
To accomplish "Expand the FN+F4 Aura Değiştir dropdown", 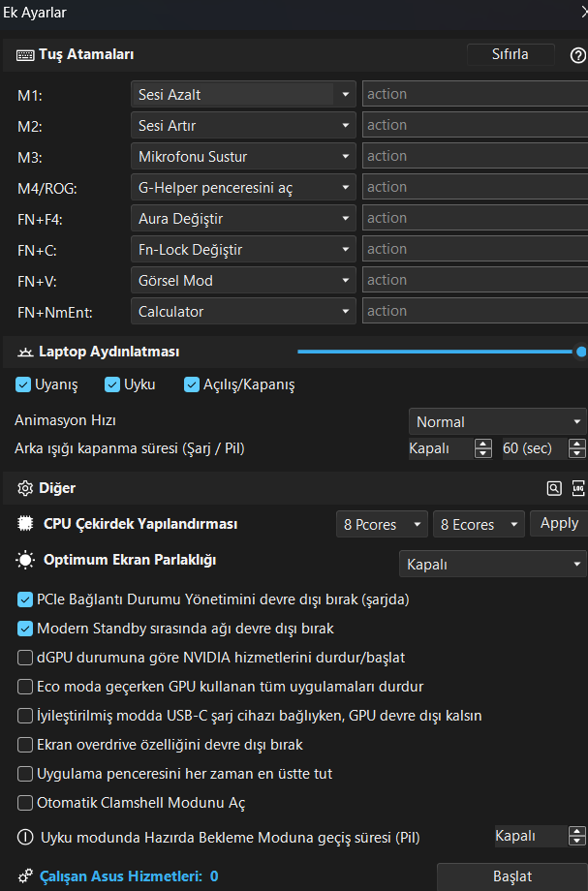I will pos(243,218).
